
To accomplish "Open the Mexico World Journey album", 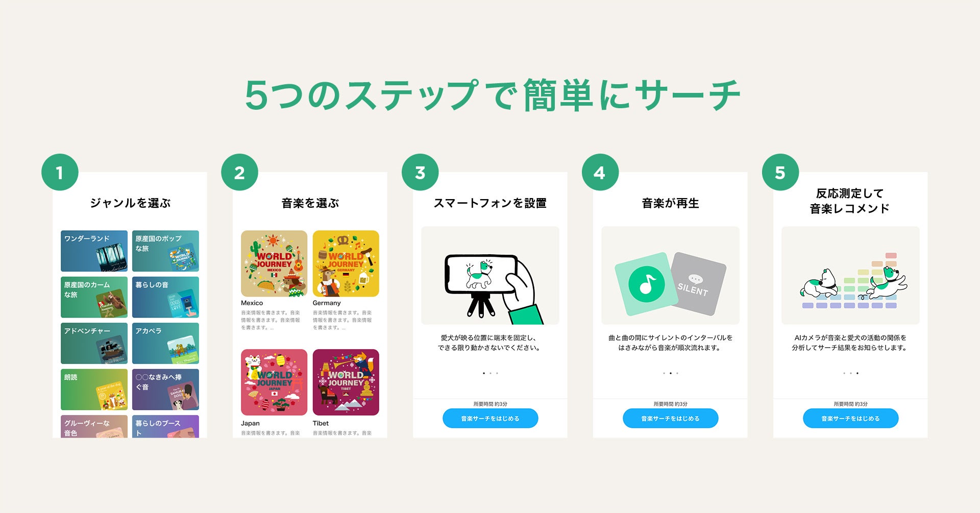I will (x=274, y=263).
